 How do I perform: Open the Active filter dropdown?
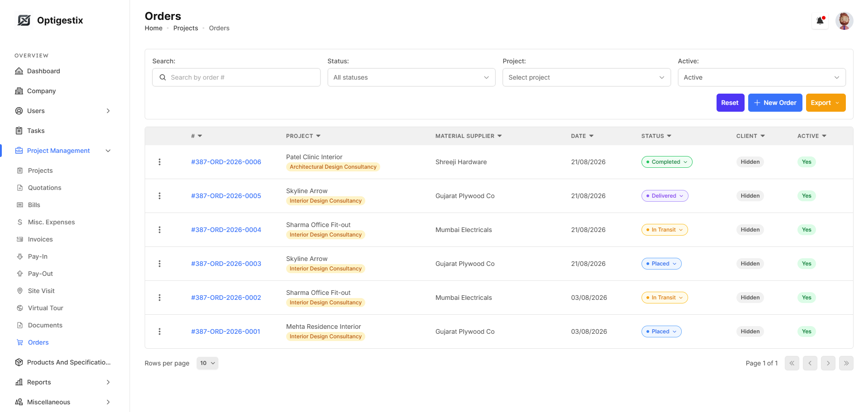click(762, 77)
